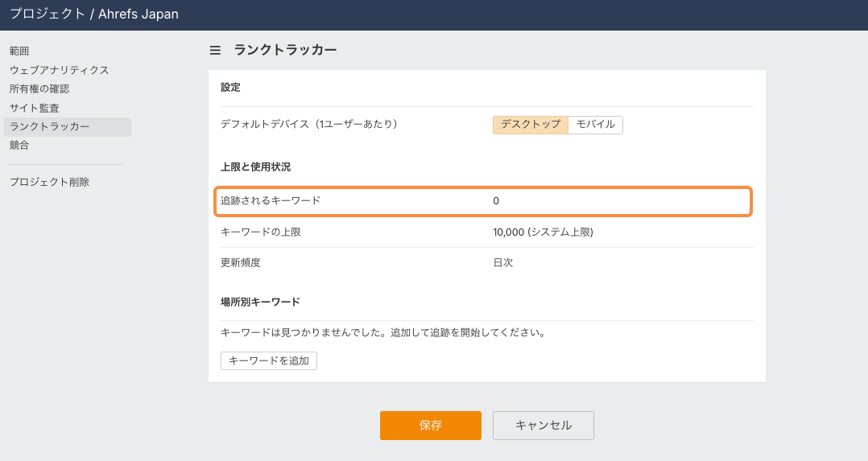Cancel changes with the キャンセル button
Viewport: 868px width, 461px height.
pyautogui.click(x=543, y=426)
